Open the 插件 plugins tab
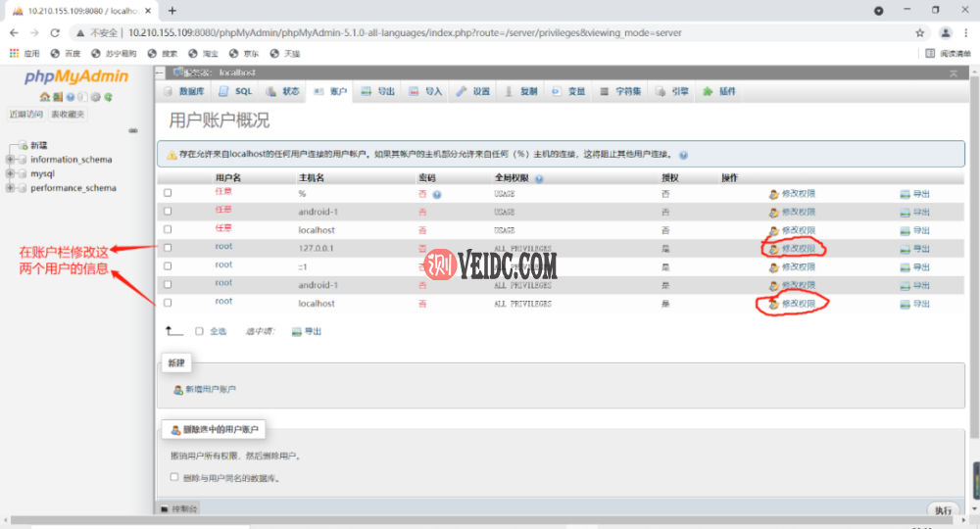 718,91
